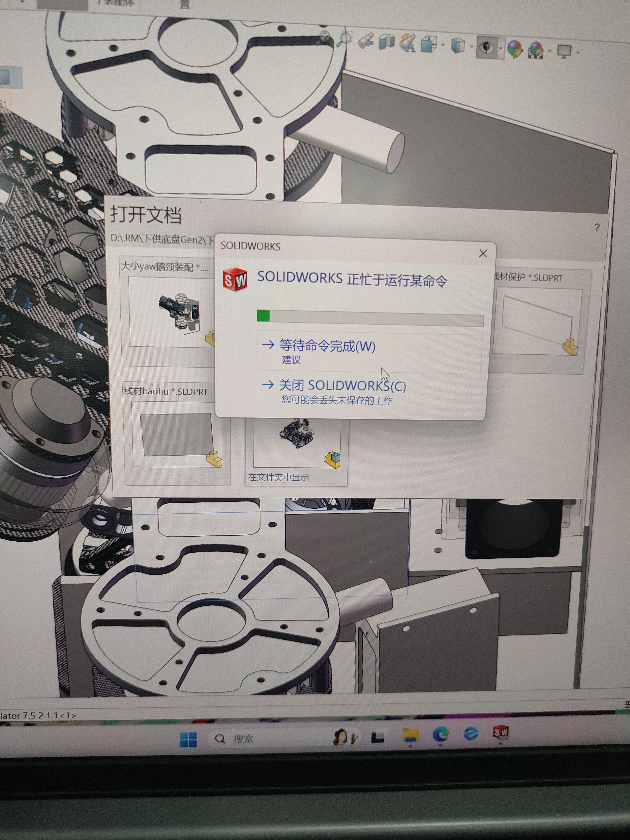Click the 打开文档 panel title
This screenshot has width=630, height=840.
click(x=146, y=215)
